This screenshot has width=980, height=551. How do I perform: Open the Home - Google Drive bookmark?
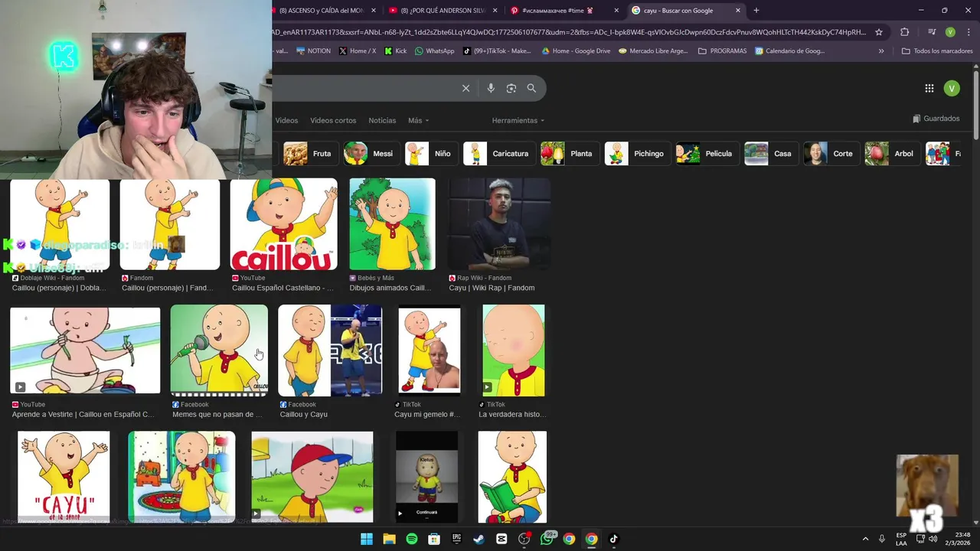(x=576, y=51)
